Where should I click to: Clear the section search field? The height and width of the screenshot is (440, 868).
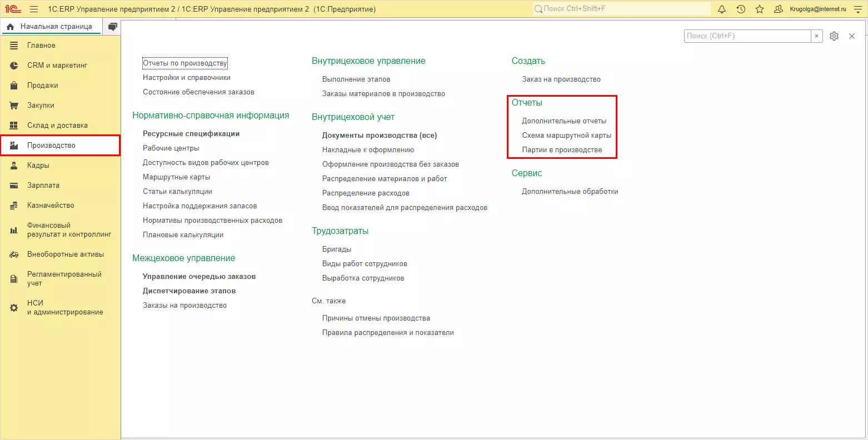[x=816, y=36]
